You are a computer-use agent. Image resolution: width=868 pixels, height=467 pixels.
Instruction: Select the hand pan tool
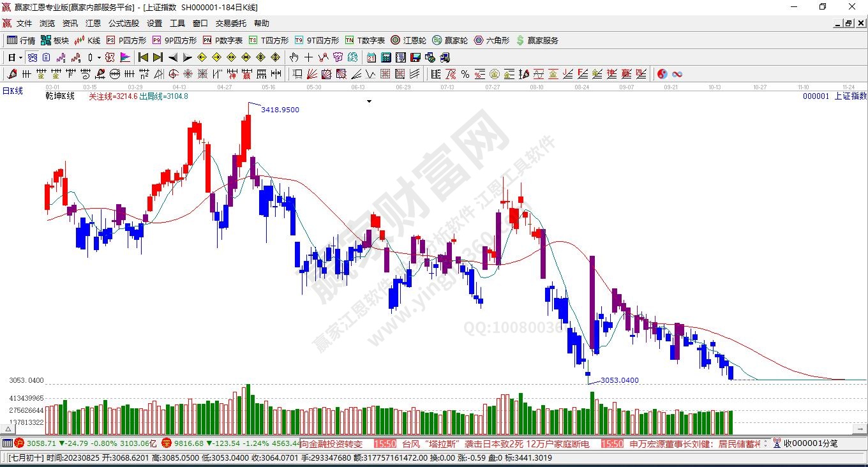(294, 57)
